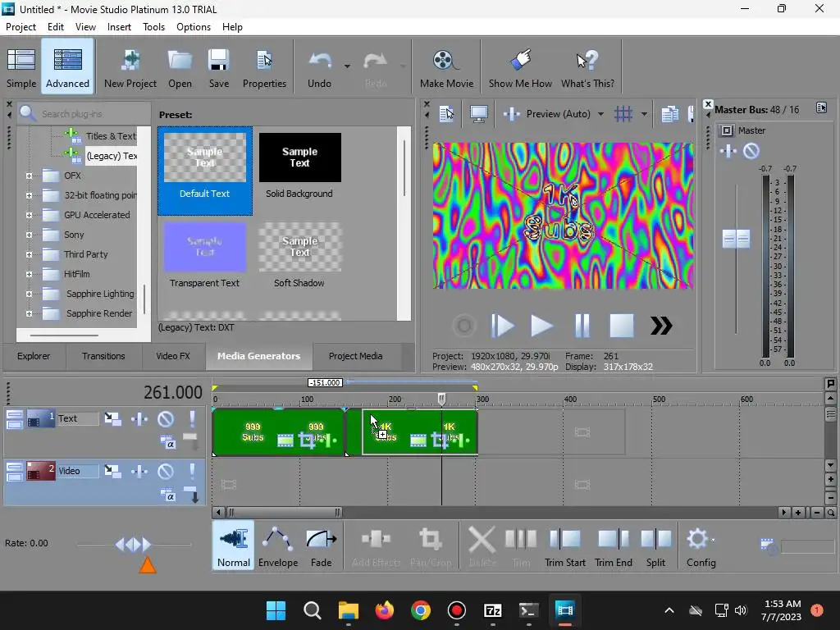Mute the Master bus output

click(x=751, y=151)
